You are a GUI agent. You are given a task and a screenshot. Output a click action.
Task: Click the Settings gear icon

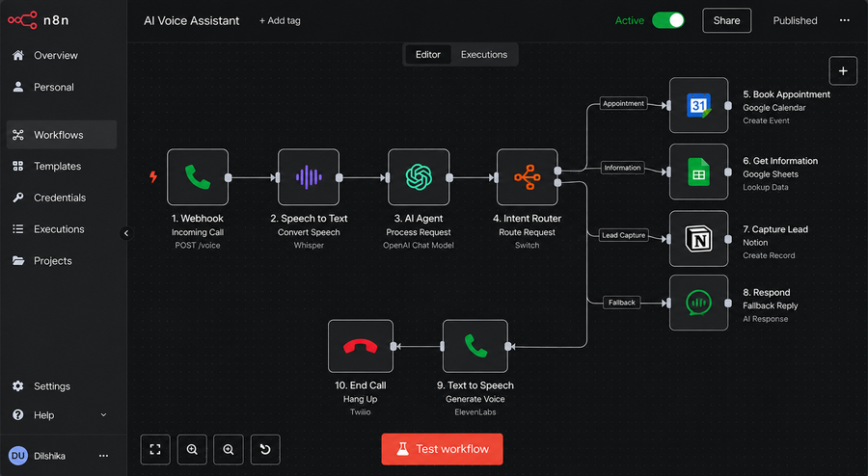tap(18, 385)
